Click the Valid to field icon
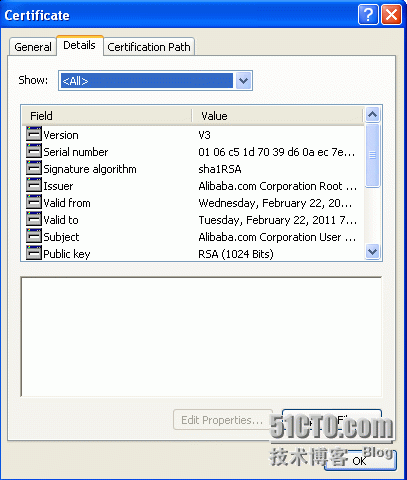This screenshot has width=407, height=480. pos(34,220)
